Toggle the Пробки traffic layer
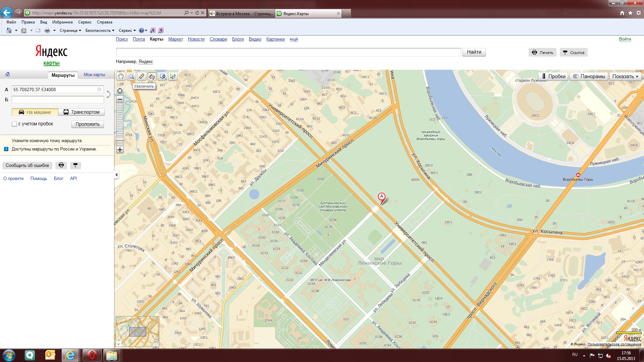644x362 pixels. coord(553,76)
